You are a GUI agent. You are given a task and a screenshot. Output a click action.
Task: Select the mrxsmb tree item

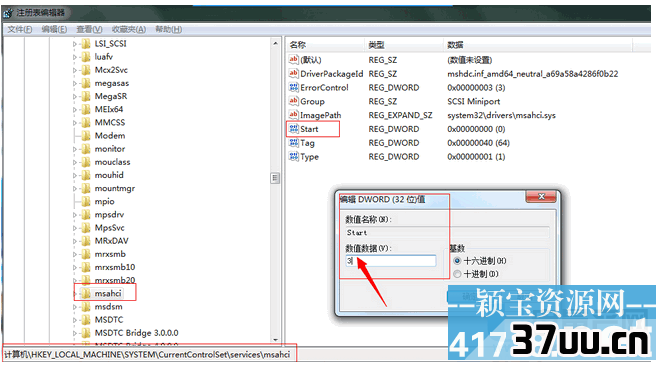[x=110, y=254]
